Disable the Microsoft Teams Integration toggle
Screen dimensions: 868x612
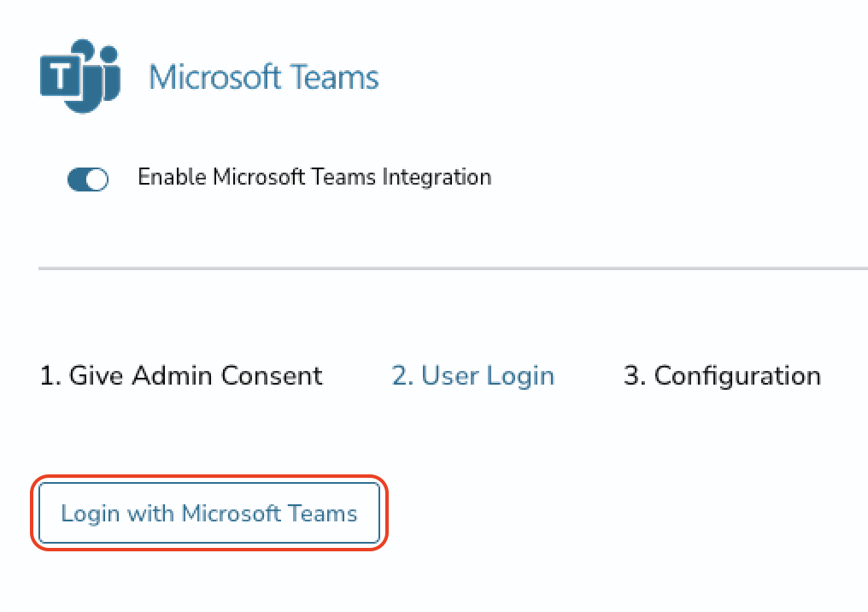point(87,179)
